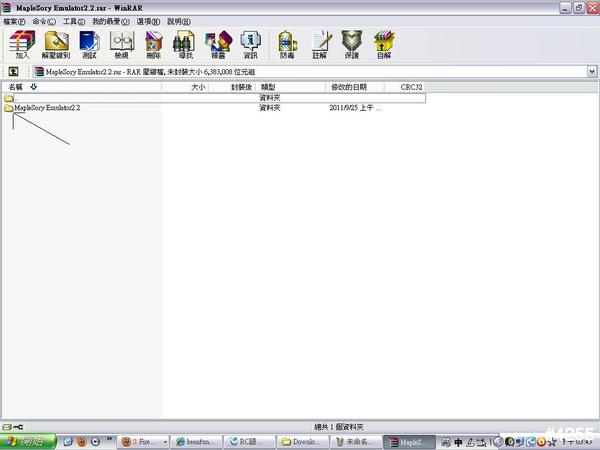Open the 我的最愛(O) Favorites menu
Screen dimensions: 600x450
tap(111, 22)
